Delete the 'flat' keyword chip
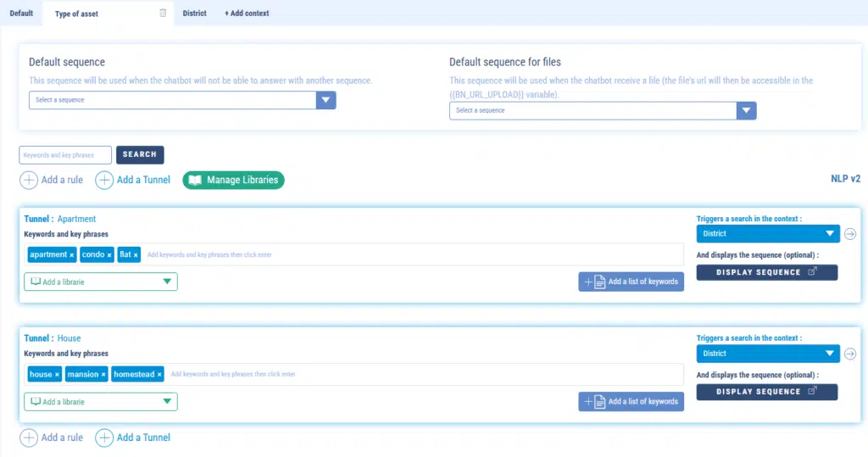The height and width of the screenshot is (457, 868). click(x=136, y=255)
